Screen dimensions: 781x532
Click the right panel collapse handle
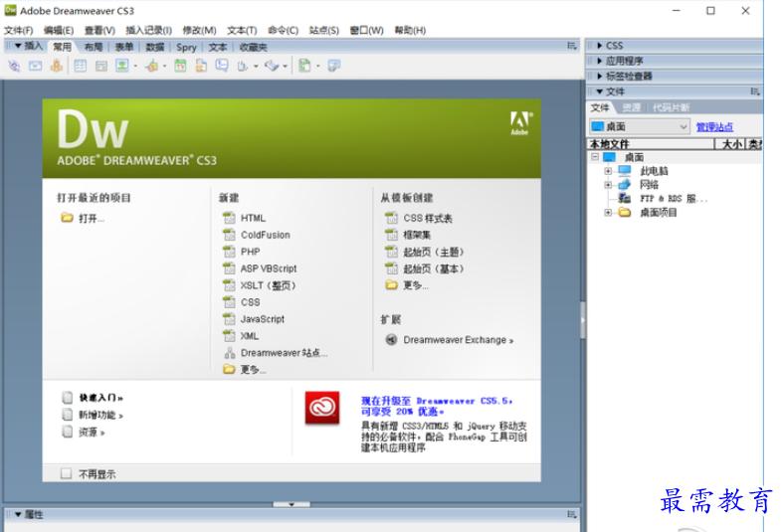583,320
